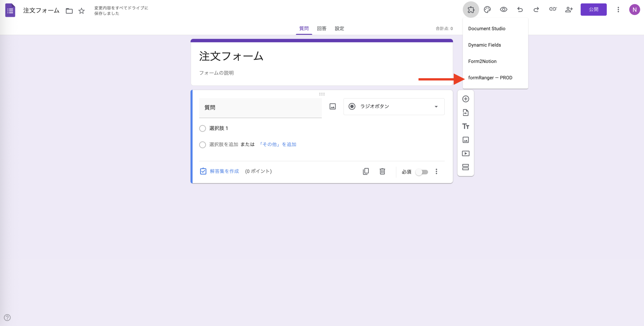The height and width of the screenshot is (326, 644).
Task: Open the theme customization palette
Action: click(x=488, y=9)
